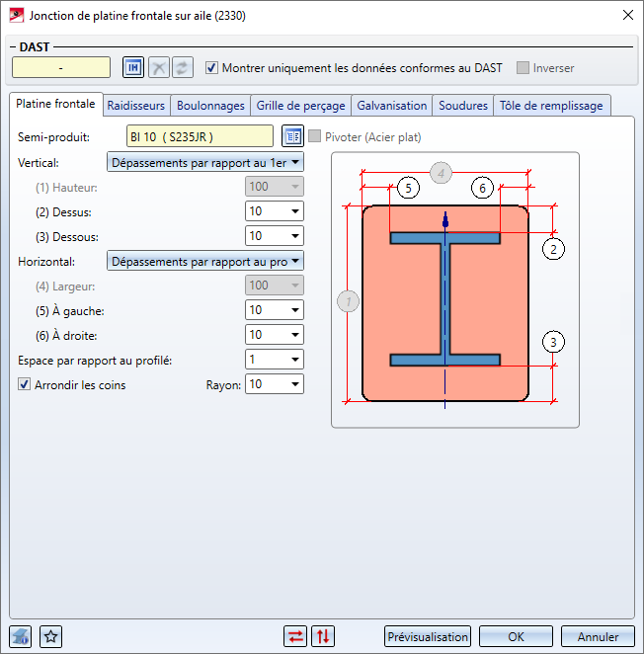Click the DAST delete X icon
This screenshot has height=654, width=644.
point(159,67)
